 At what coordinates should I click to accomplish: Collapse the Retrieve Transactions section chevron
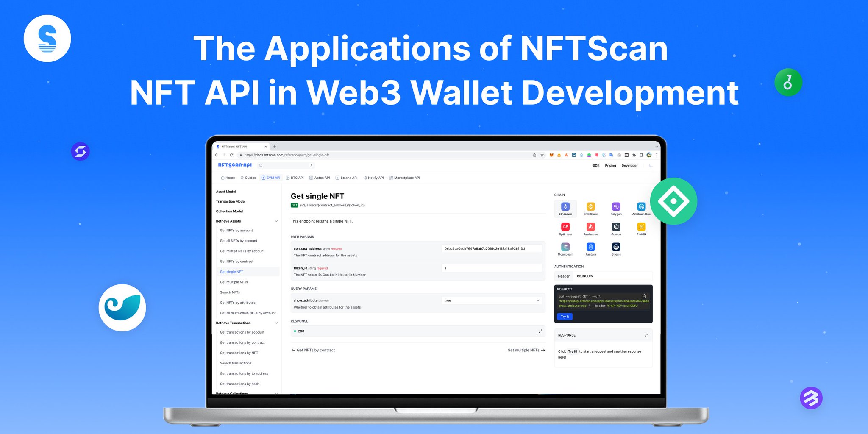pyautogui.click(x=276, y=323)
